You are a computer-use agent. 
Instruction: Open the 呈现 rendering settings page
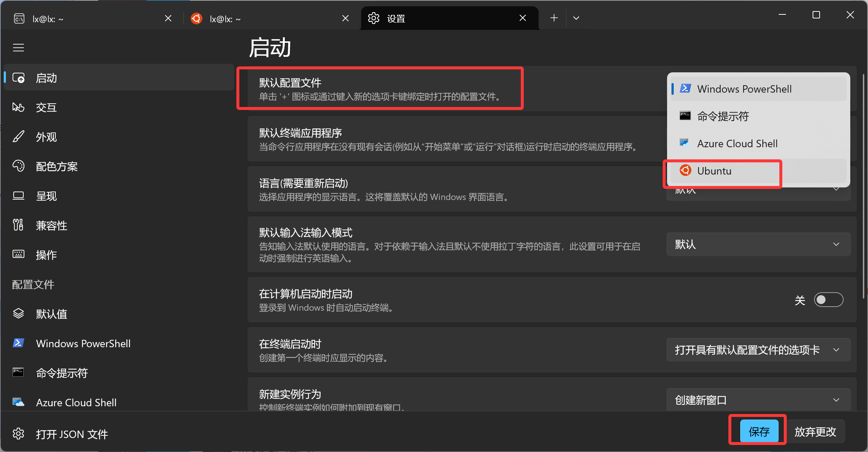[x=46, y=196]
